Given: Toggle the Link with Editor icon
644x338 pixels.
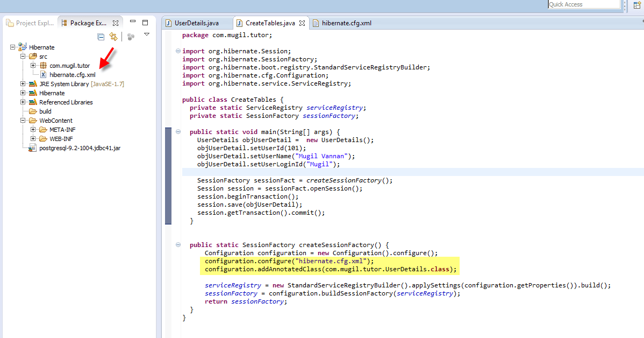Looking at the screenshot, I should click(113, 36).
